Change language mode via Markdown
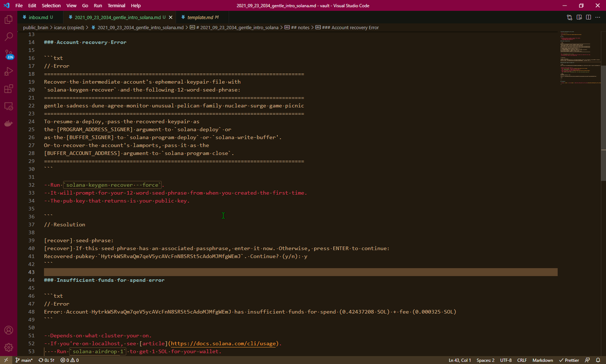Viewport: 606px width, 364px height. (x=542, y=360)
